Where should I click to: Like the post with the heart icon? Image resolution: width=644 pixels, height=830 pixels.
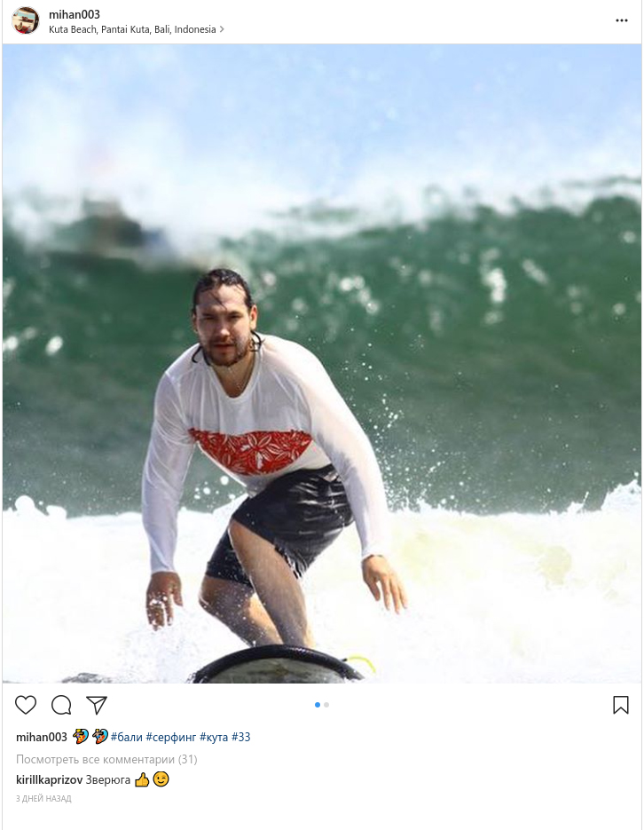pyautogui.click(x=26, y=705)
